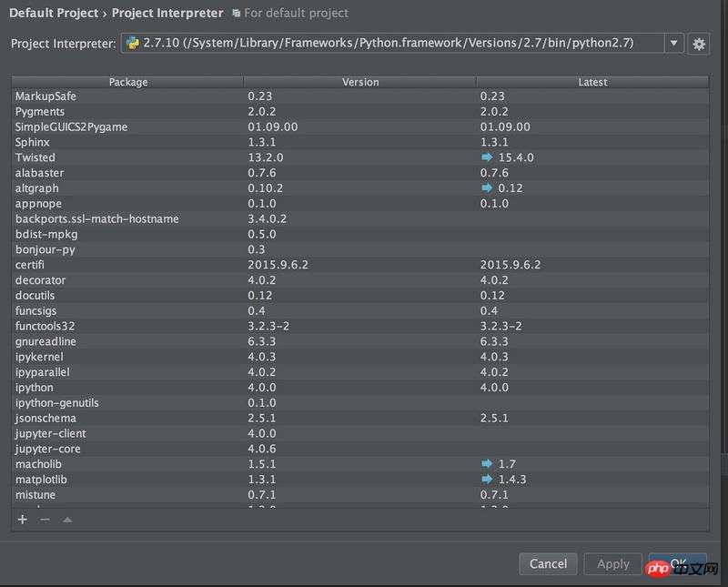The width and height of the screenshot is (728, 587).
Task: Sort by the Package column header
Action: [127, 82]
